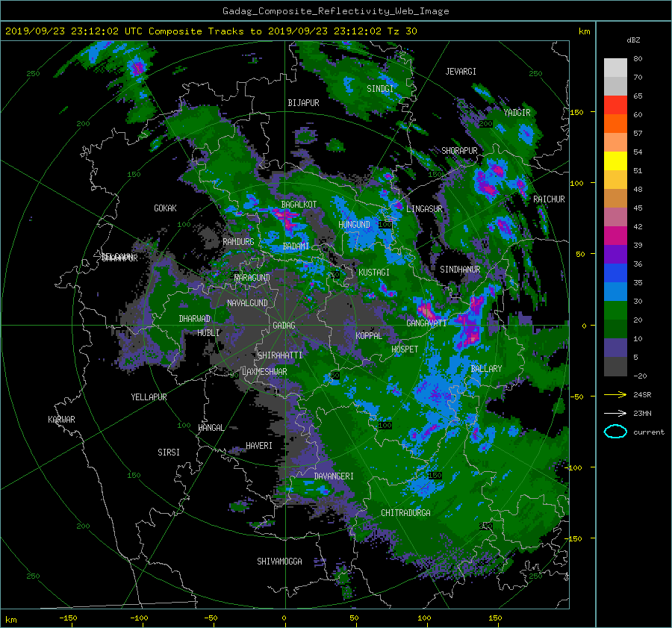Click the SHORAPUR city label
Image resolution: width=672 pixels, height=628 pixels.
coord(459,150)
